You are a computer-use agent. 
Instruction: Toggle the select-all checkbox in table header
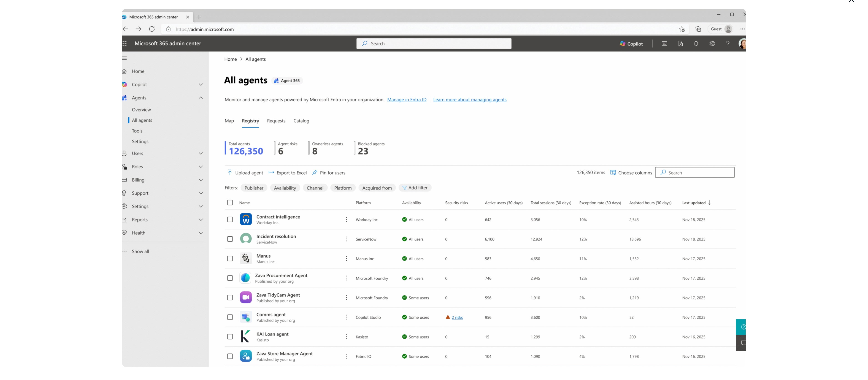click(230, 203)
